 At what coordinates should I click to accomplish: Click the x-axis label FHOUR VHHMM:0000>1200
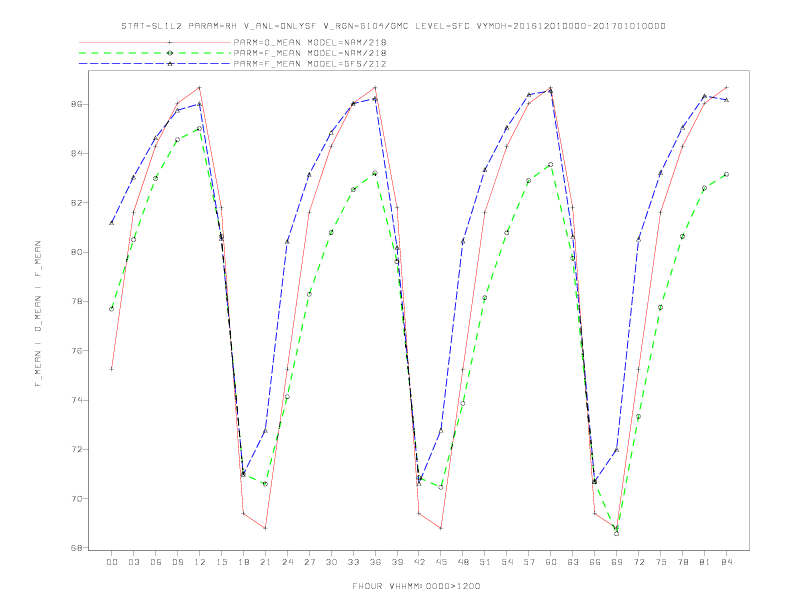(x=416, y=586)
